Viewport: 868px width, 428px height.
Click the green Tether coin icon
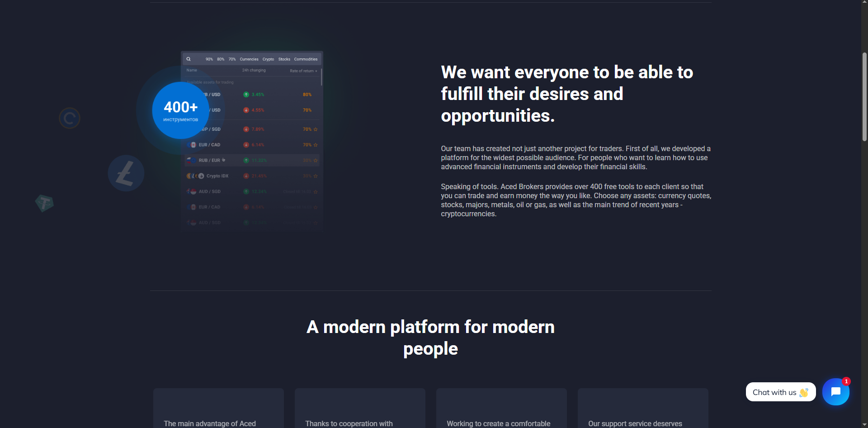[x=44, y=203]
